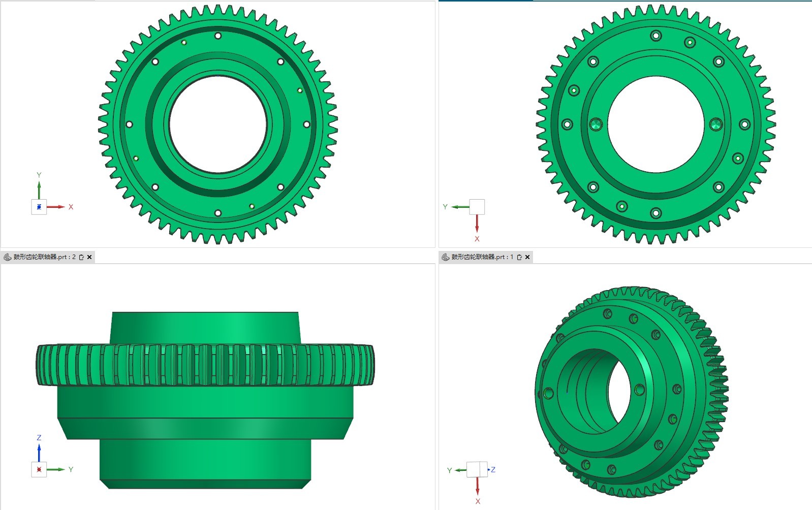Viewport: 812px width, 510px height.
Task: Click the red X axis of the top-right triad
Action: point(477,224)
